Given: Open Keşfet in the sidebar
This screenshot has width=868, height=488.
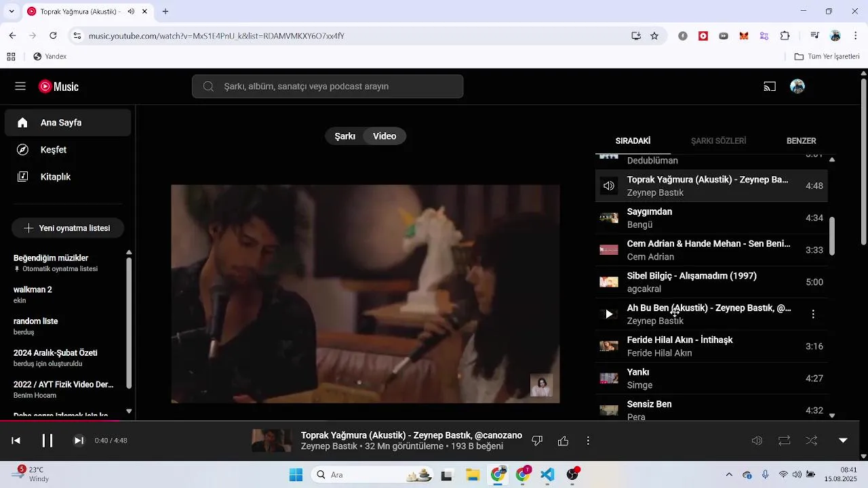Looking at the screenshot, I should click(x=68, y=150).
